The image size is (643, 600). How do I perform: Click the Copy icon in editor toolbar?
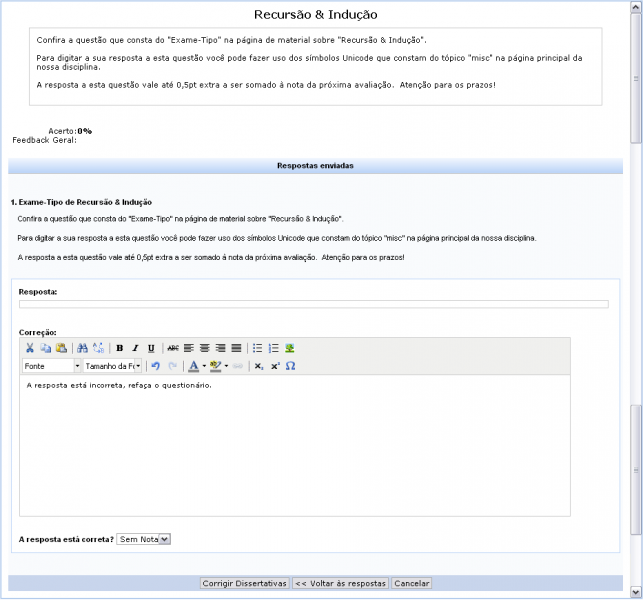45,348
